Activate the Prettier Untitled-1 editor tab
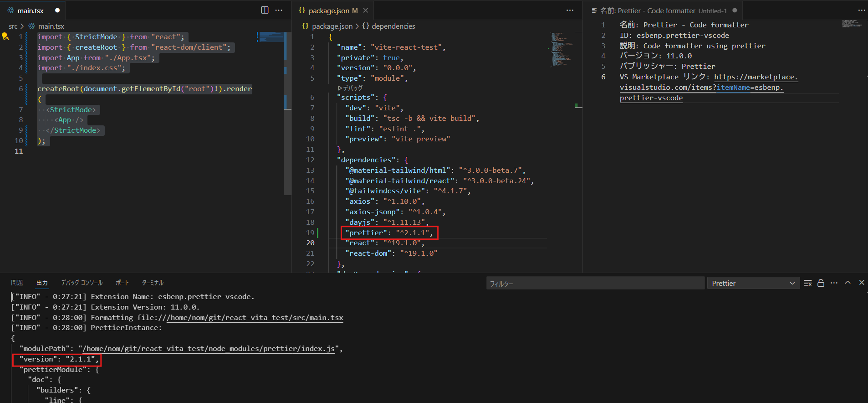Image resolution: width=868 pixels, height=403 pixels. point(663,10)
